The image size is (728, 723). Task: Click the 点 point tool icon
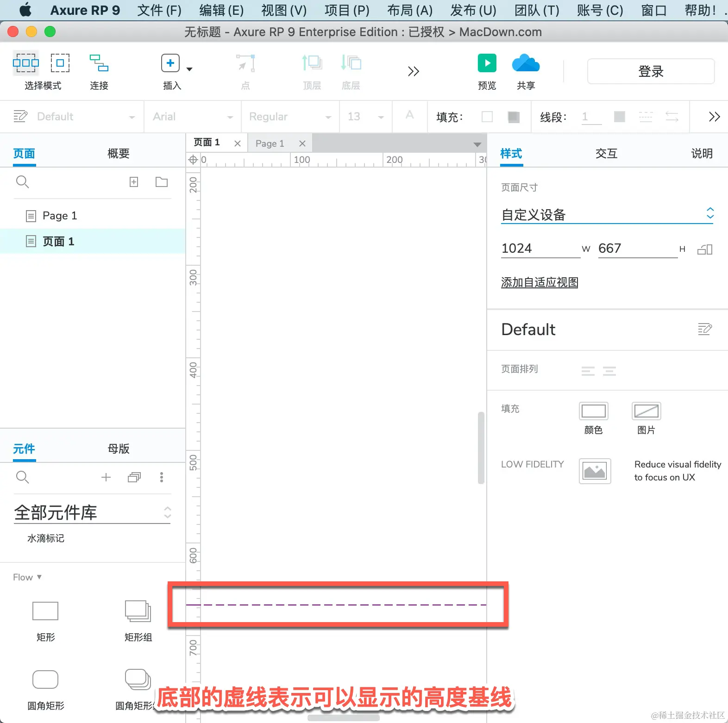[x=245, y=63]
